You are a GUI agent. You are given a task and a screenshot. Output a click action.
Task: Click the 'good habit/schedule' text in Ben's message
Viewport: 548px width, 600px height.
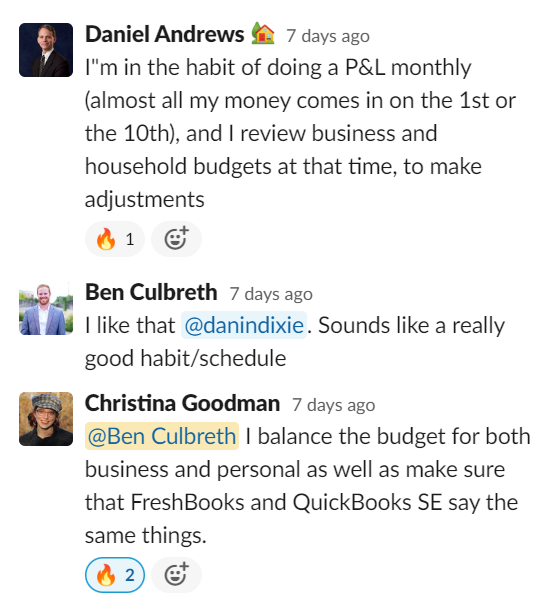[186, 359]
